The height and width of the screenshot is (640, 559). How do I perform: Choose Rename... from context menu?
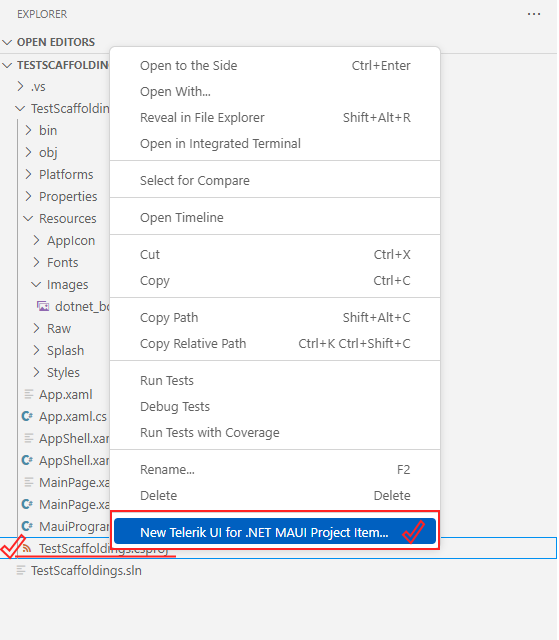(275, 469)
